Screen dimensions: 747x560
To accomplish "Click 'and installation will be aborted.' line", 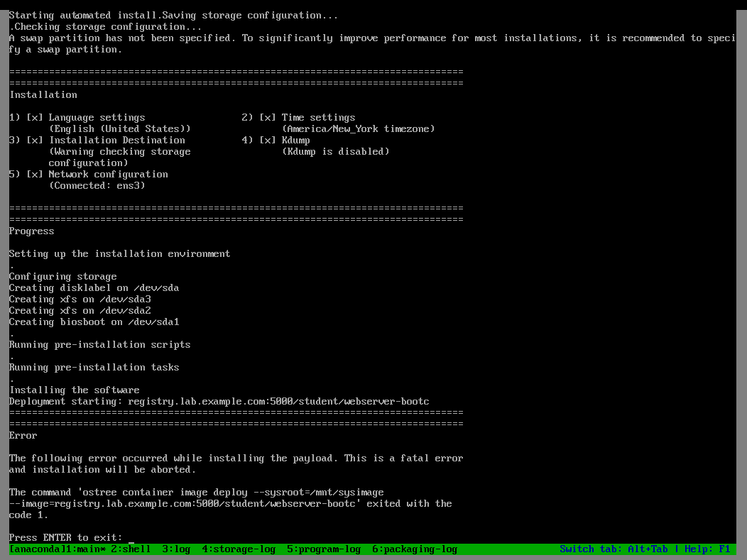I will [x=102, y=470].
